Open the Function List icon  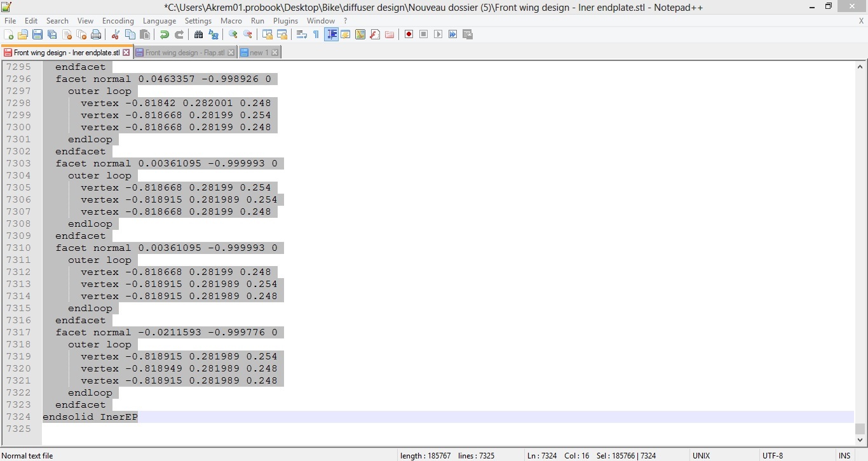pos(375,34)
